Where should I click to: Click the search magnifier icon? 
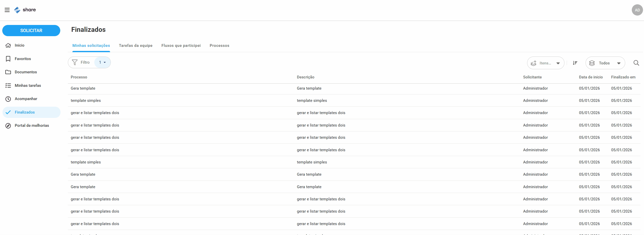click(636, 63)
